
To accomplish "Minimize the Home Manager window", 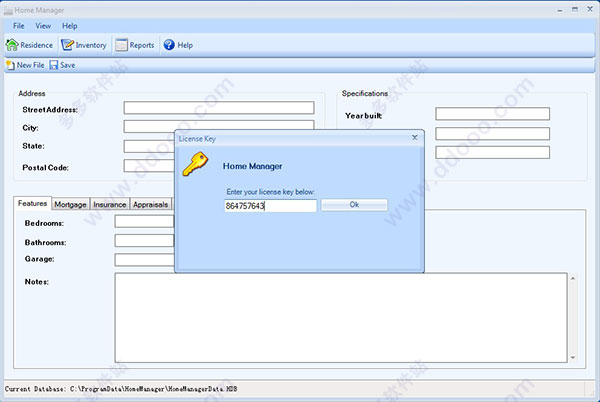I will (560, 10).
